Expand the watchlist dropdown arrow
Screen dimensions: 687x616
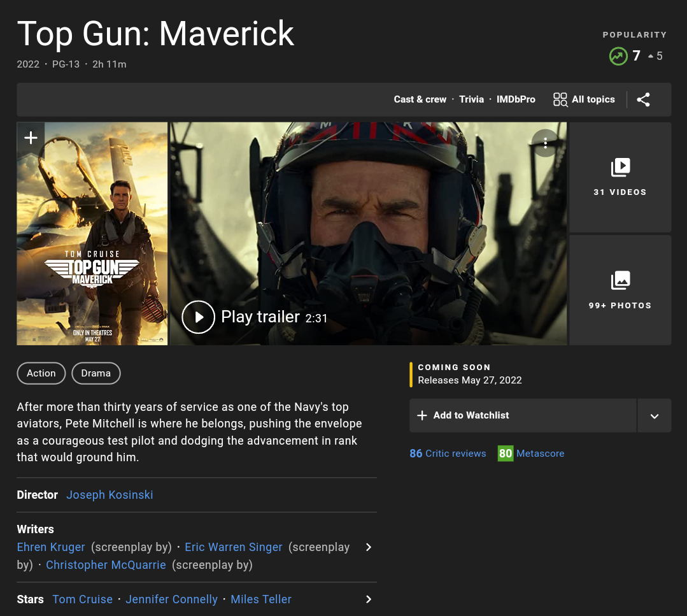pos(654,415)
